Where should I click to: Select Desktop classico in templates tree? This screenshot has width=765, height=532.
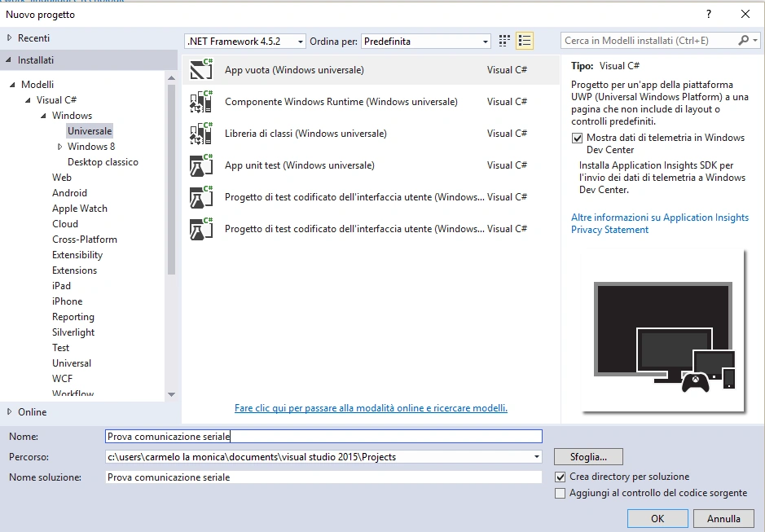coord(103,162)
